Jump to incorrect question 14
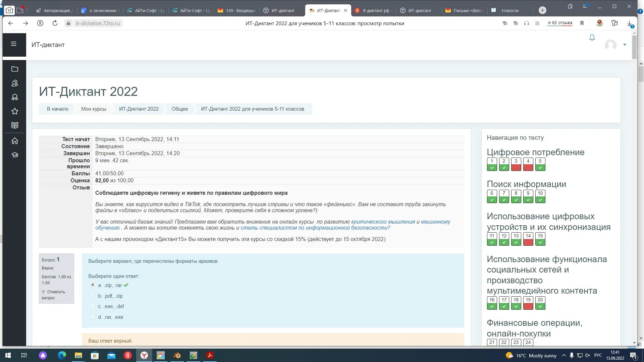The height and width of the screenshot is (362, 644). [x=528, y=239]
